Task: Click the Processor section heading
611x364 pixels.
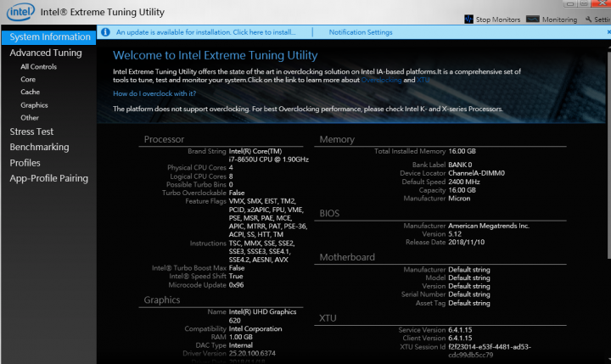Action: (x=164, y=139)
